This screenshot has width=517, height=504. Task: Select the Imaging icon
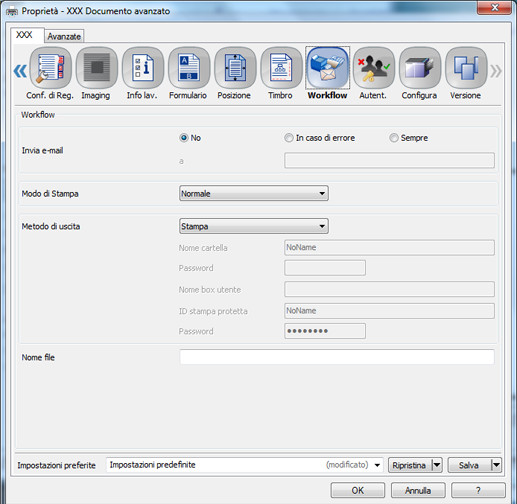pyautogui.click(x=97, y=68)
